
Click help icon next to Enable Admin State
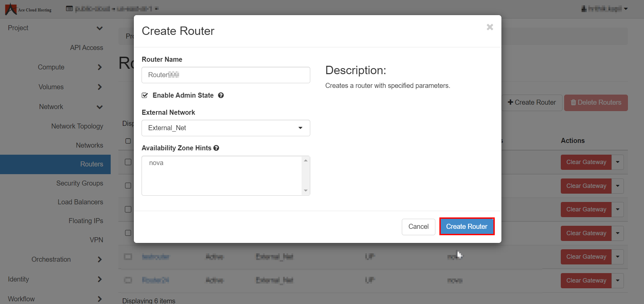click(221, 95)
